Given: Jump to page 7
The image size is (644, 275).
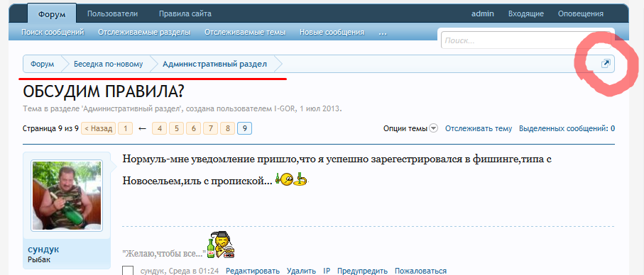Looking at the screenshot, I should [210, 129].
